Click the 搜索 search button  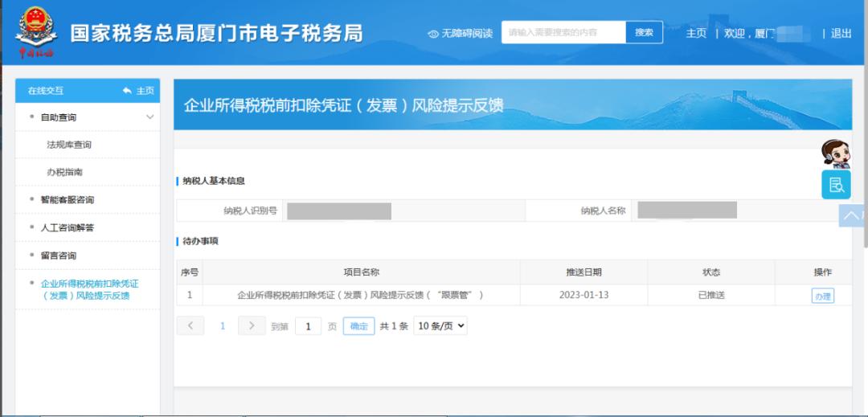click(x=644, y=32)
